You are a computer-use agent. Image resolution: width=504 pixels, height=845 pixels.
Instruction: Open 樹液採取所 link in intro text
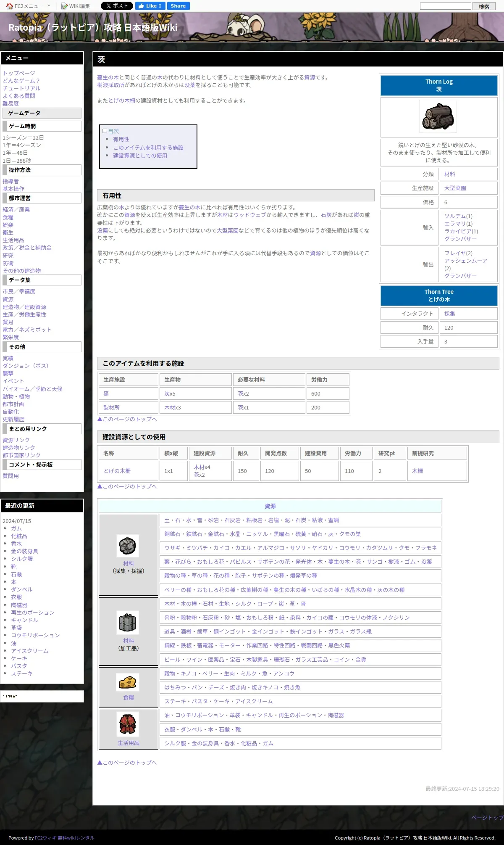(x=110, y=85)
